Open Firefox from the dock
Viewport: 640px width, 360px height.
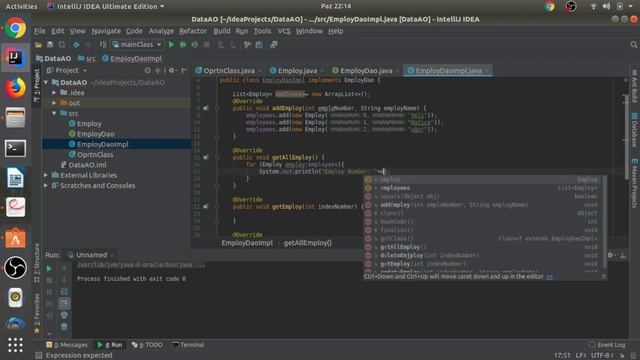15,88
